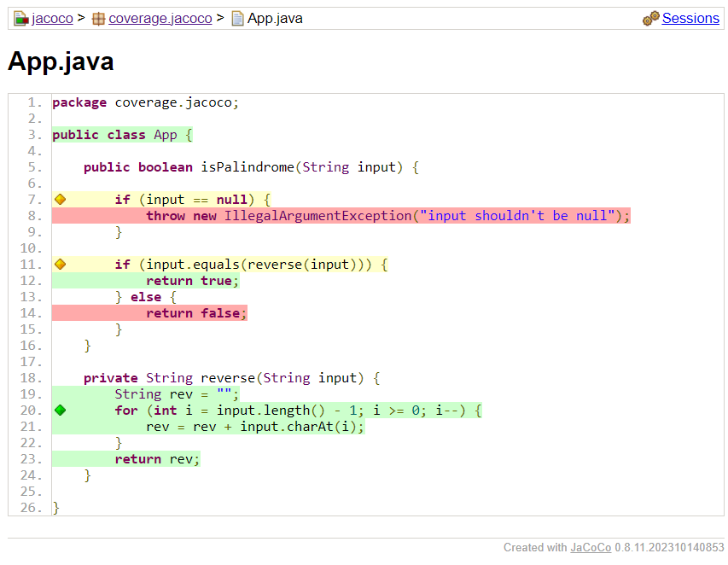Click the App.java source file icon
728x565 pixels.
pyautogui.click(x=238, y=18)
